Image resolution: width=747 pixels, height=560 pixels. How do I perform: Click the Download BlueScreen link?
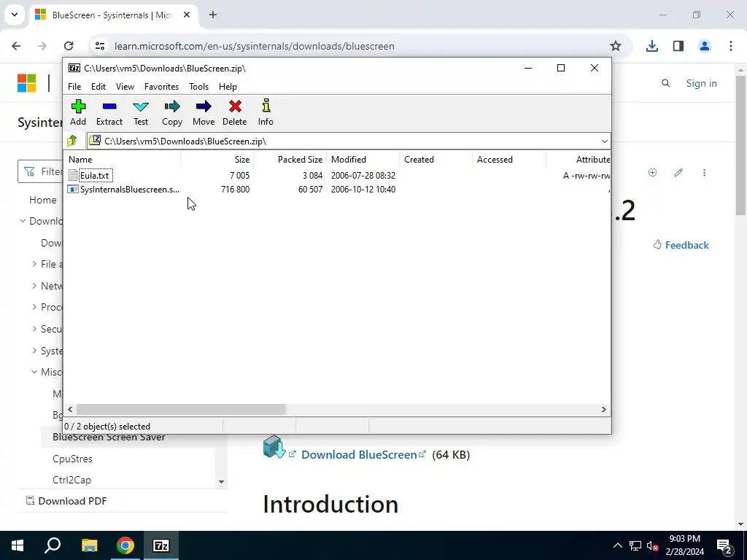pyautogui.click(x=359, y=455)
